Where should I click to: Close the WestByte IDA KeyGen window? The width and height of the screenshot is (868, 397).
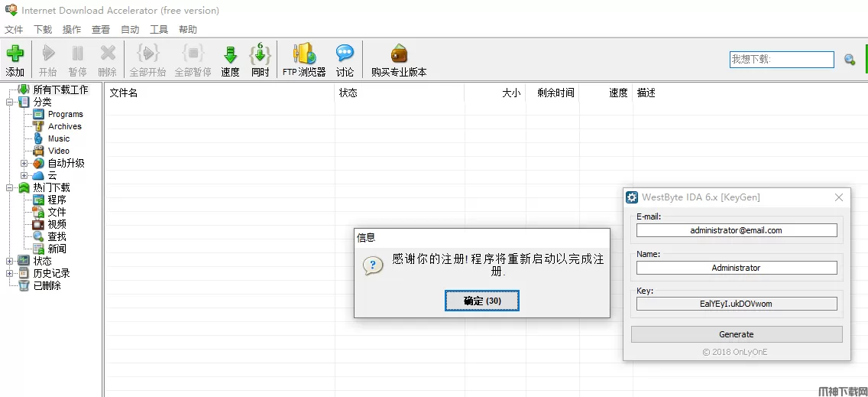(839, 197)
